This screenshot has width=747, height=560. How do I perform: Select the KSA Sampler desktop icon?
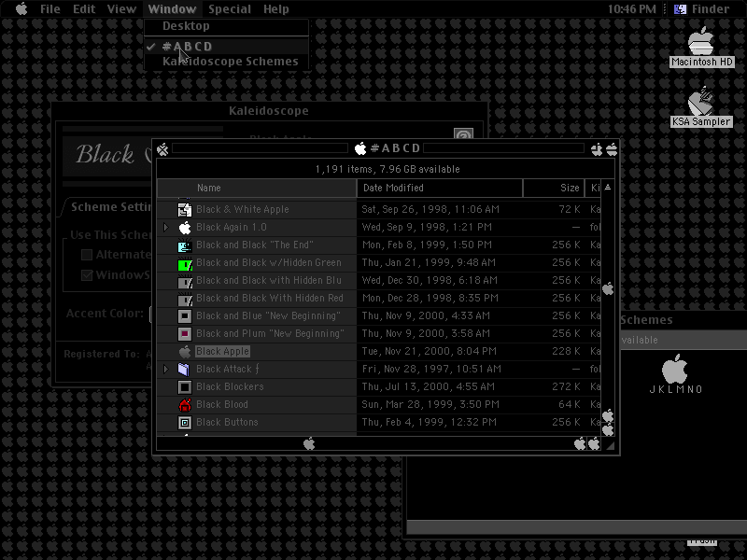701,101
